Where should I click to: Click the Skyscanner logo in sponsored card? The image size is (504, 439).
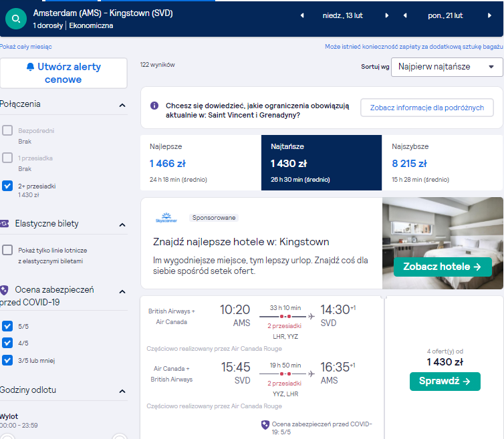pos(166,218)
